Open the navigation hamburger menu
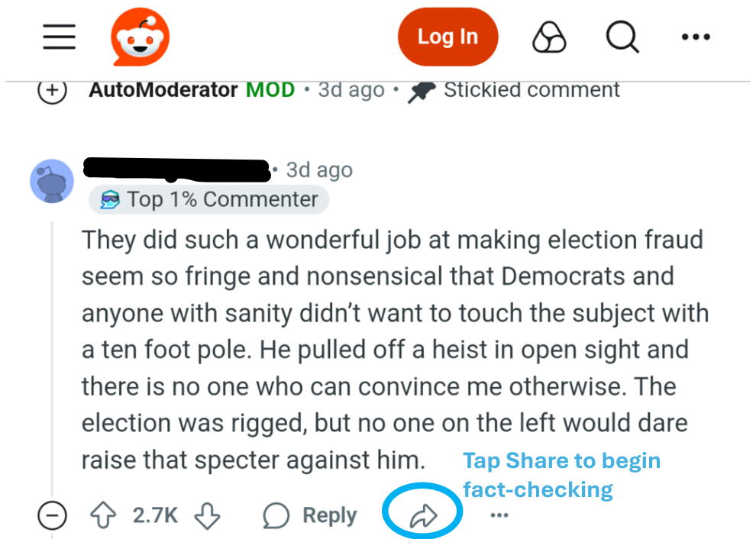The height and width of the screenshot is (539, 756). pos(59,36)
